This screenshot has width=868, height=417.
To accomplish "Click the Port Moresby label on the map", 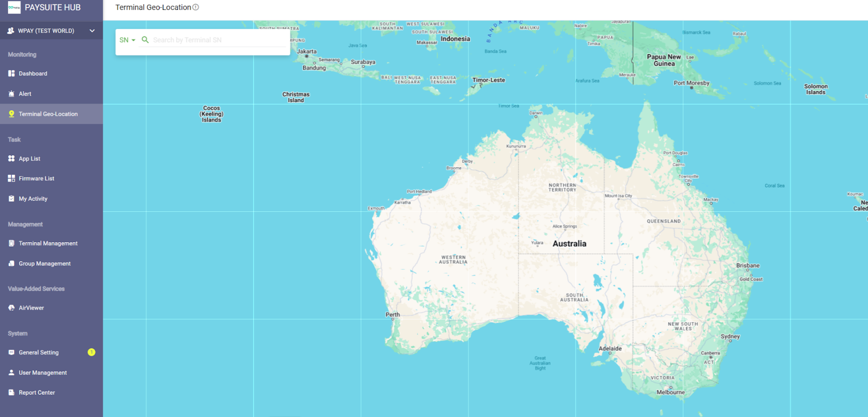I will click(x=692, y=83).
